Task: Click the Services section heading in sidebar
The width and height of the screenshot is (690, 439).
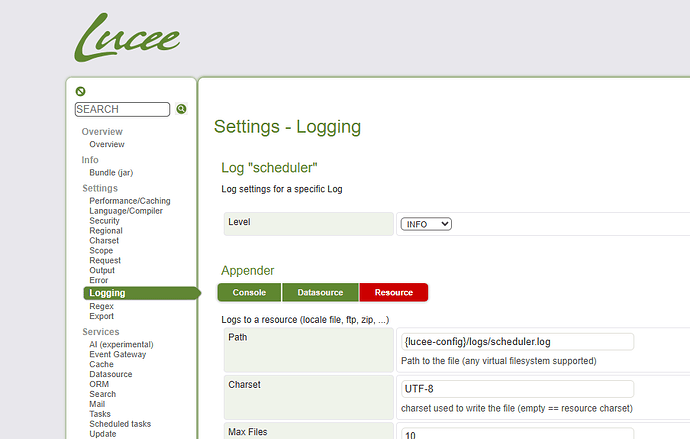Action: (x=101, y=332)
